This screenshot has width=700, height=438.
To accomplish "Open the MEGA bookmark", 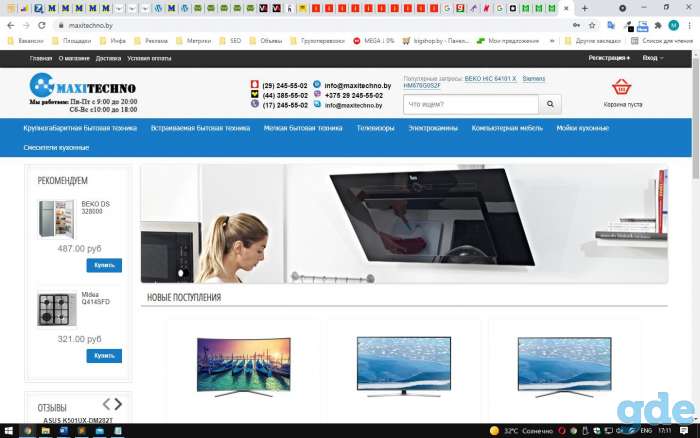I will pos(374,41).
